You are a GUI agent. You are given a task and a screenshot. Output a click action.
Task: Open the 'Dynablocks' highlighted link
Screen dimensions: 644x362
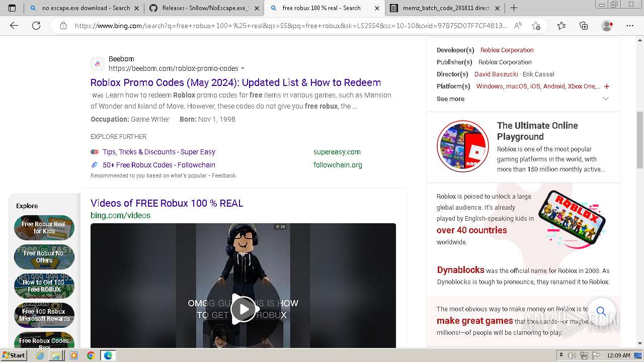coord(460,270)
